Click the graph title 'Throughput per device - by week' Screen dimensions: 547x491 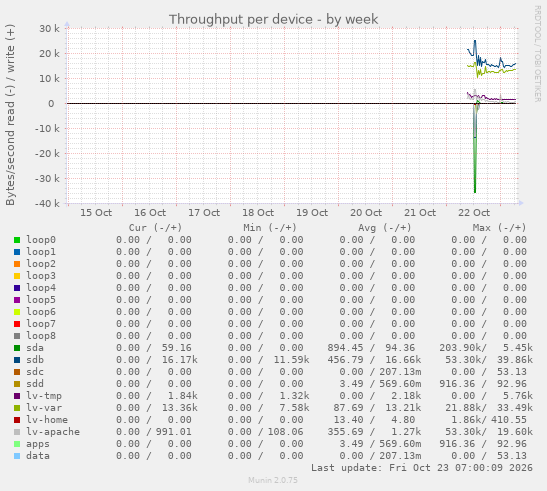coord(274,20)
